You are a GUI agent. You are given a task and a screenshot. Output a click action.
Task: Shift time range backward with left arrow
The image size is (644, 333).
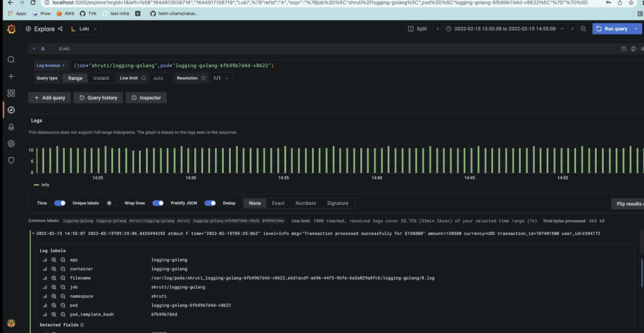[438, 29]
